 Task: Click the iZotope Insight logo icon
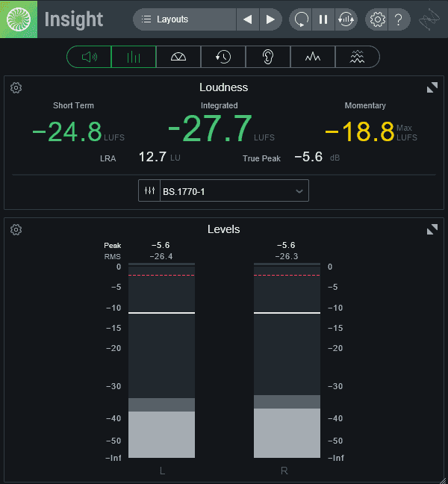(19, 19)
